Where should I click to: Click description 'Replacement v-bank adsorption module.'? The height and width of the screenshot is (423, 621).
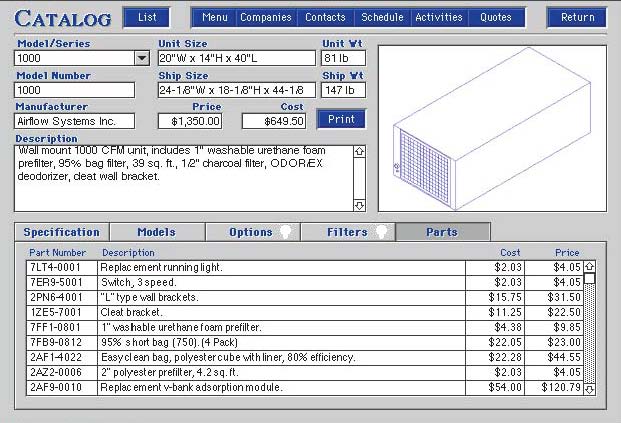191,387
